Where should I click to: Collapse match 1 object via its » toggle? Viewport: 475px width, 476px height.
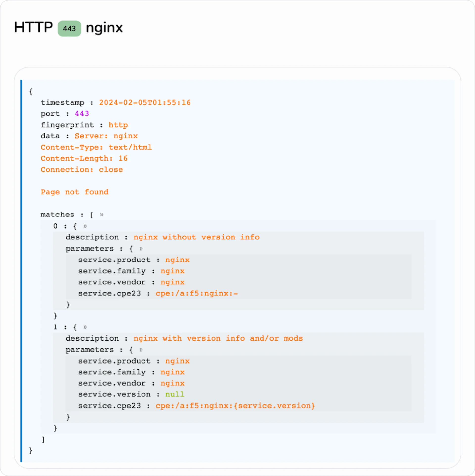(85, 327)
